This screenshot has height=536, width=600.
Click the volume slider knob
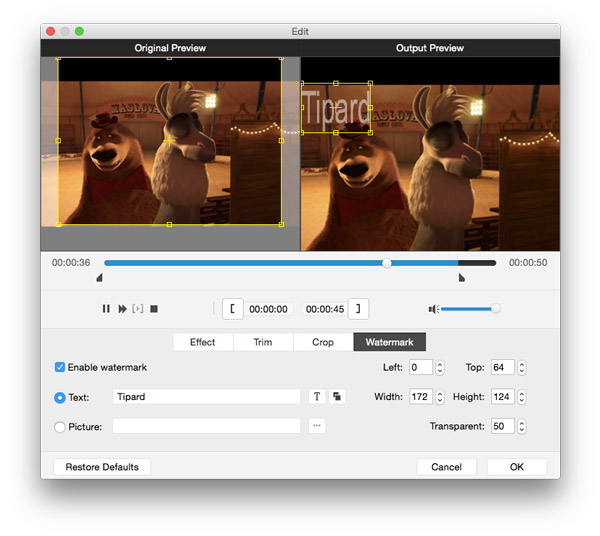click(496, 308)
